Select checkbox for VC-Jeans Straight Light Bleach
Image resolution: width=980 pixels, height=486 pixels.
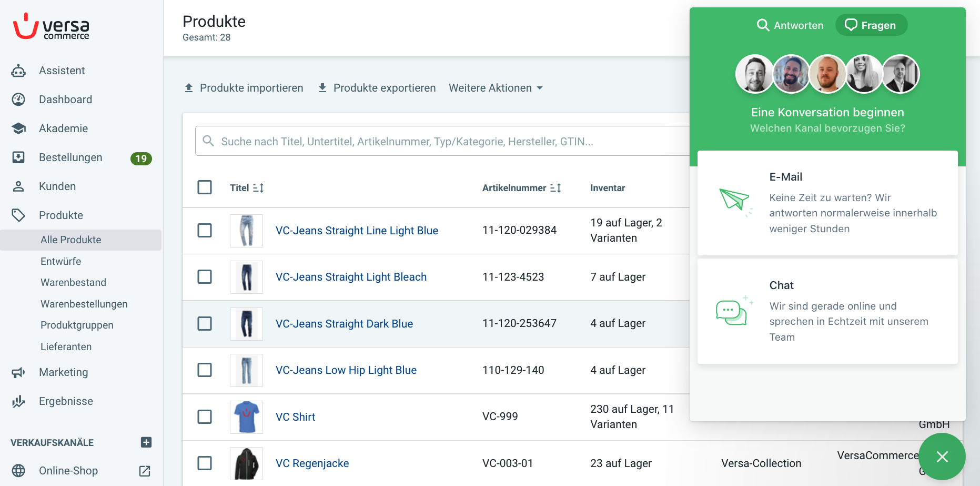[205, 277]
